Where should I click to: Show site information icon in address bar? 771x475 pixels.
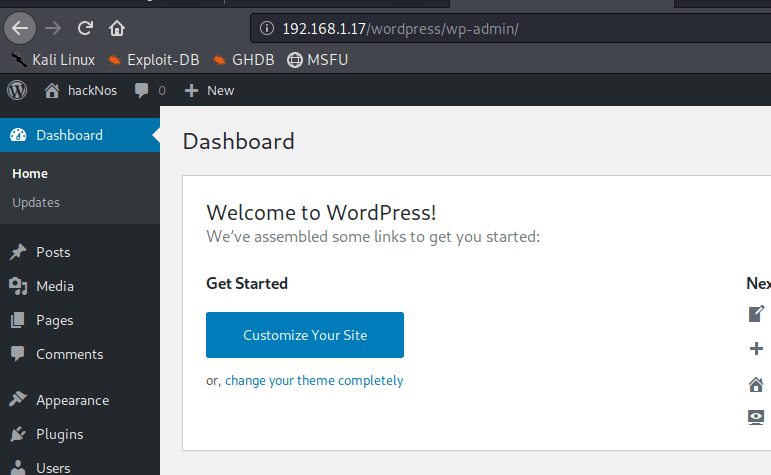point(267,29)
